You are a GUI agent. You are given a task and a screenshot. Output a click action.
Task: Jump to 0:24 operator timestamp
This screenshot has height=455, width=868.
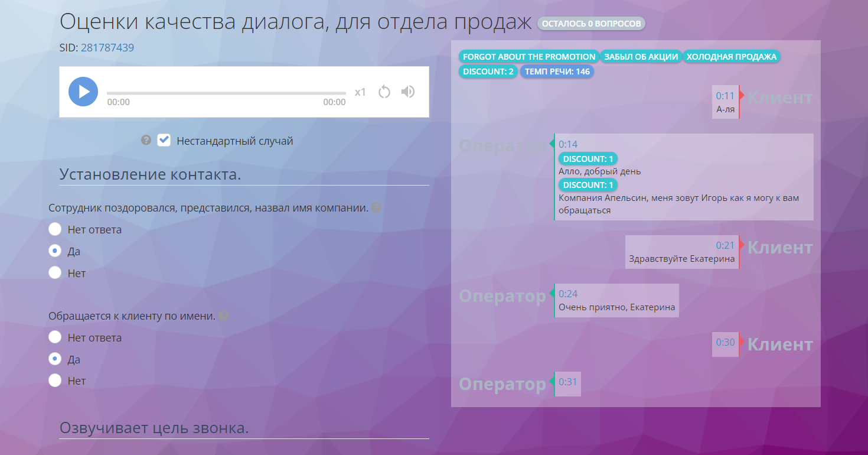[568, 294]
